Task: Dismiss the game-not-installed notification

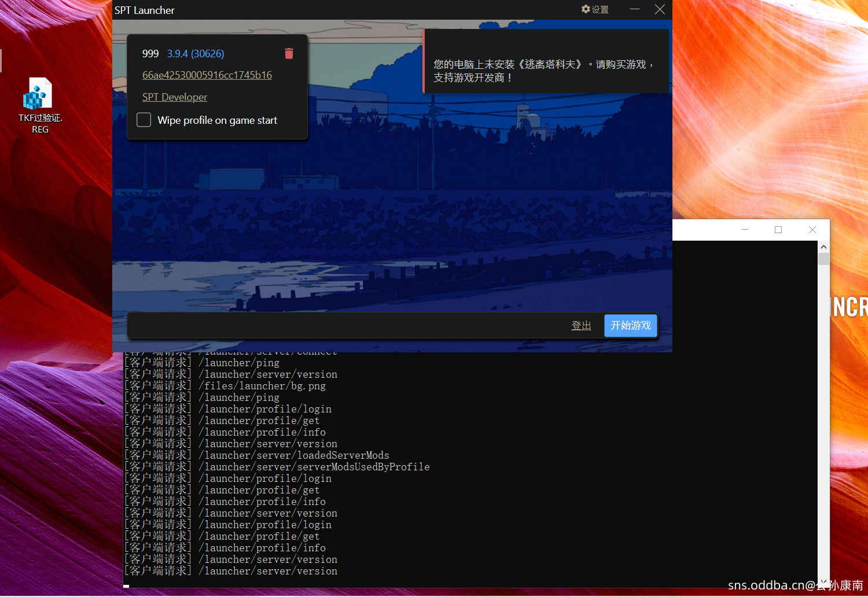Action: click(x=546, y=61)
